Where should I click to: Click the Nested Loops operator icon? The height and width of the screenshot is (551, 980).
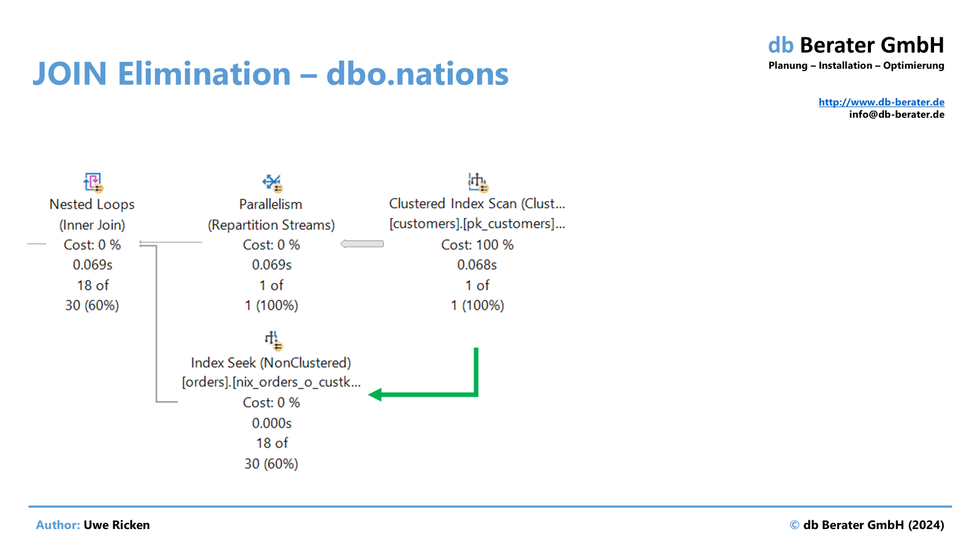coord(93,182)
